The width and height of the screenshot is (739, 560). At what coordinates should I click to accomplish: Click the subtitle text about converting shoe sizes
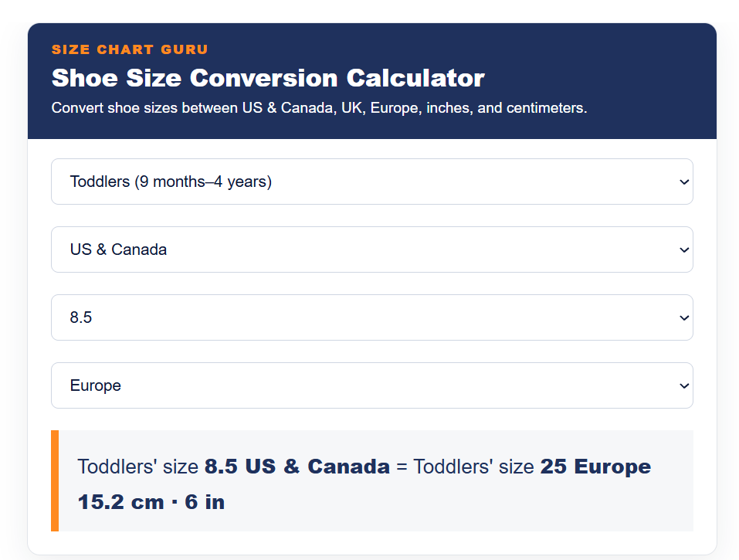pyautogui.click(x=319, y=108)
